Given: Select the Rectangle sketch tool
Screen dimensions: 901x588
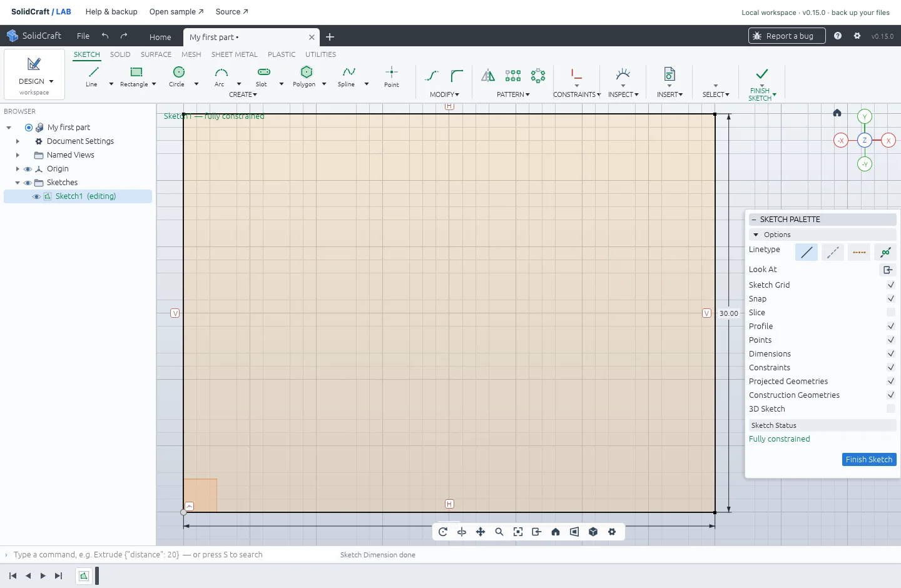Looking at the screenshot, I should tap(135, 76).
